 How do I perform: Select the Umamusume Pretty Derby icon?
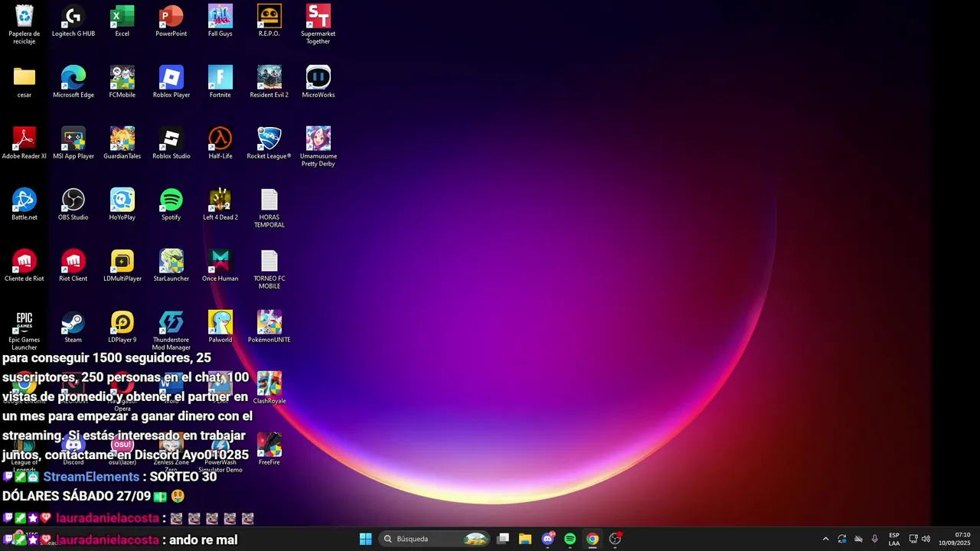(318, 147)
